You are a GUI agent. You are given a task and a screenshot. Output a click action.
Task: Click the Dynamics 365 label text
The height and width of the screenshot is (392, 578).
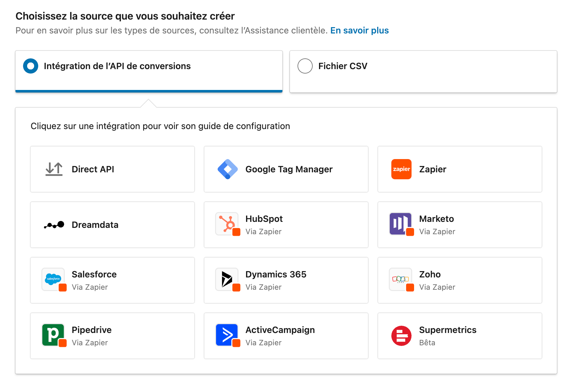pyautogui.click(x=276, y=274)
